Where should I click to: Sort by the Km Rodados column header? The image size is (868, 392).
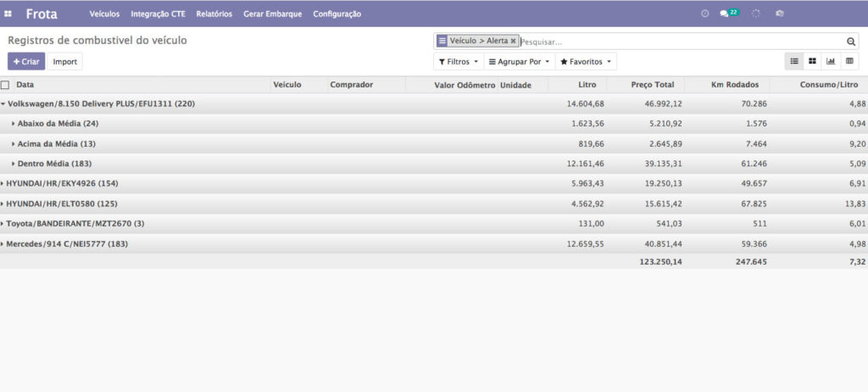click(x=735, y=85)
